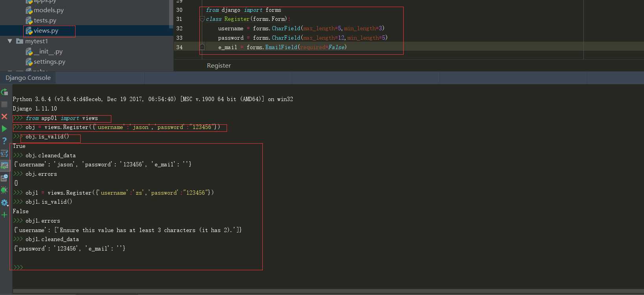Open models.py file in project tree
The width and height of the screenshot is (644, 295).
[x=49, y=10]
